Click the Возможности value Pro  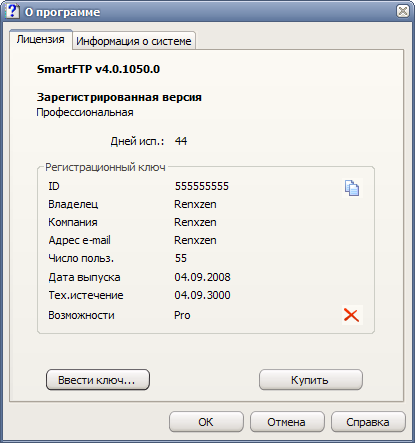tap(182, 315)
